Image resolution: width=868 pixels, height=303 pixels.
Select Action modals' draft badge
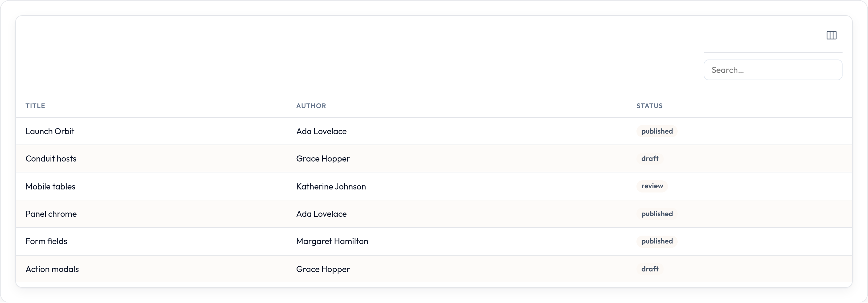point(649,269)
